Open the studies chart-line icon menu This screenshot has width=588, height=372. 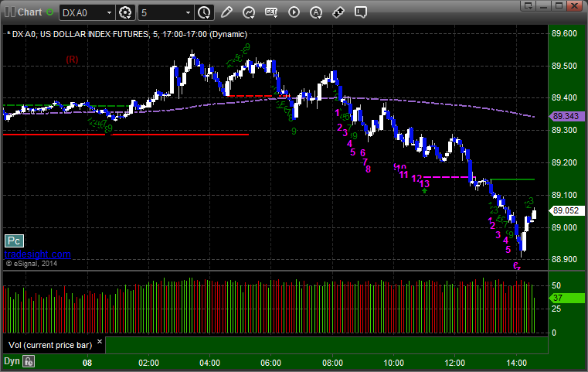coord(249,12)
